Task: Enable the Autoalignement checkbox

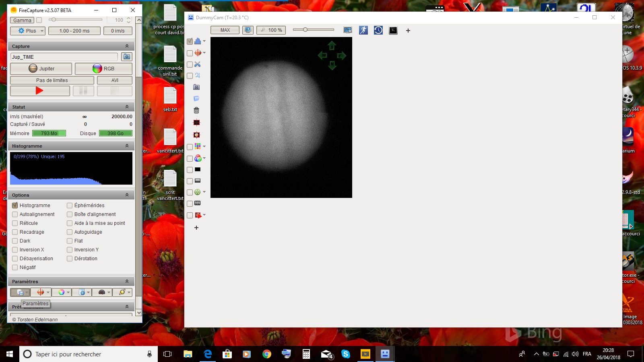Action: [x=15, y=214]
